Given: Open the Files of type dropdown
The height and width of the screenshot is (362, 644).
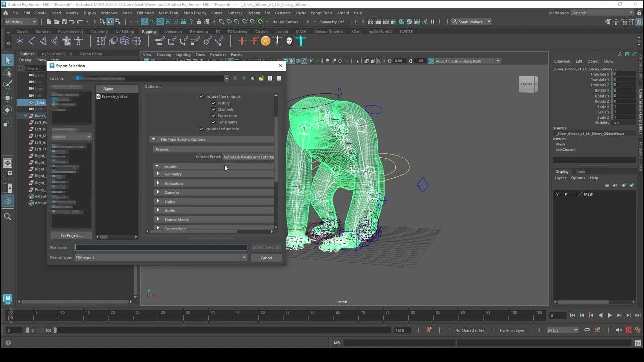Looking at the screenshot, I should pyautogui.click(x=160, y=258).
